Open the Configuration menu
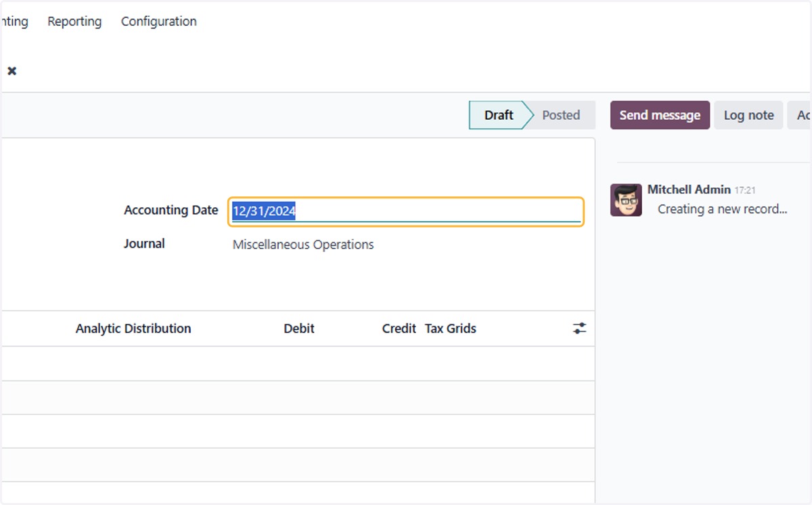 [159, 22]
